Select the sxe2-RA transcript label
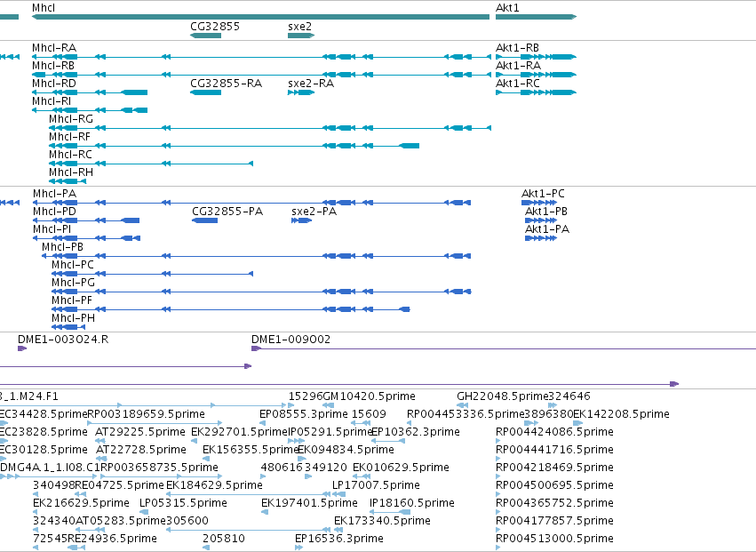Viewport: 756px width, 552px height. [x=311, y=83]
